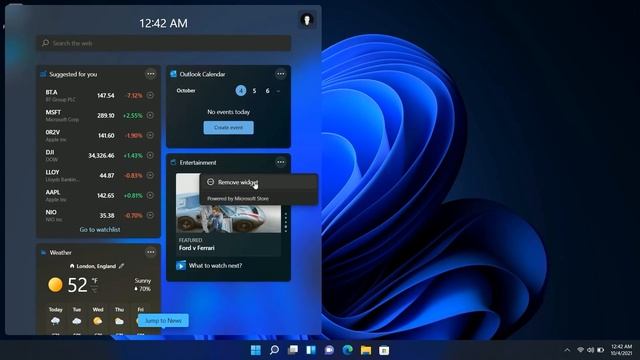This screenshot has height=360, width=640.
Task: Open options menu for Weather widget
Action: coord(151,252)
